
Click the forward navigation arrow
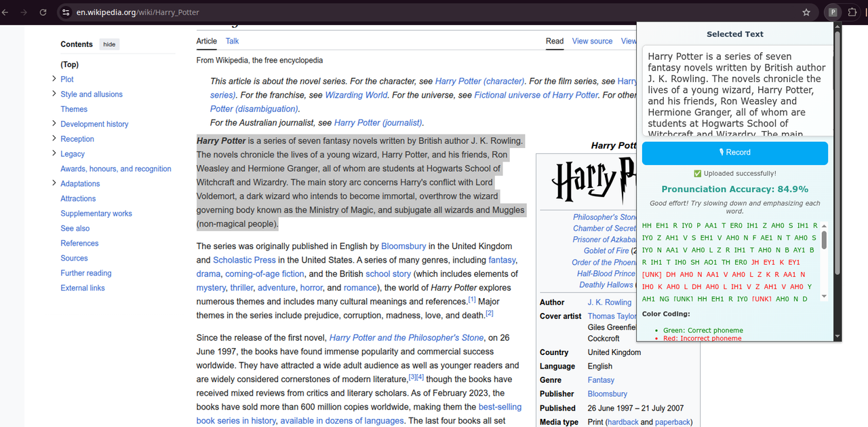pos(24,12)
